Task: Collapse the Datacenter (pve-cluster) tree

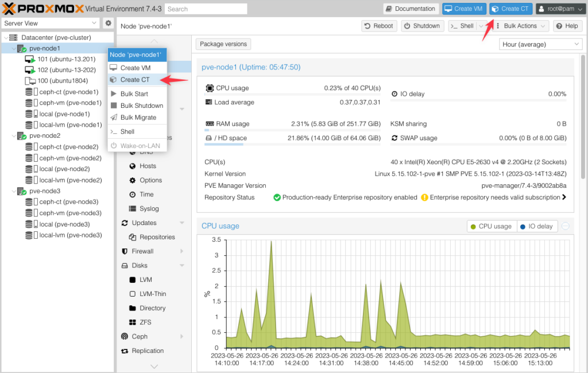Action: pyautogui.click(x=6, y=38)
